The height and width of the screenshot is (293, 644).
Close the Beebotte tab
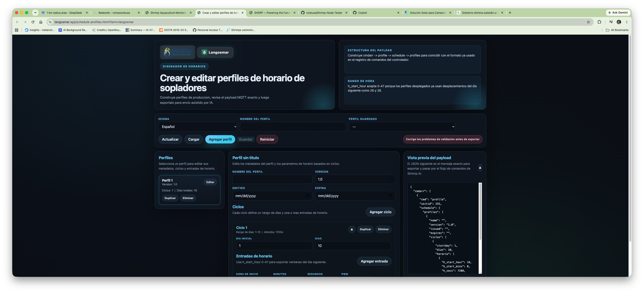pos(139,13)
